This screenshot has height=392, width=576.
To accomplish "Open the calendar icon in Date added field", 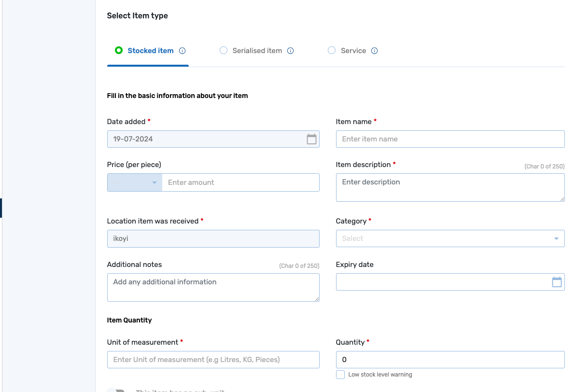I will 311,139.
